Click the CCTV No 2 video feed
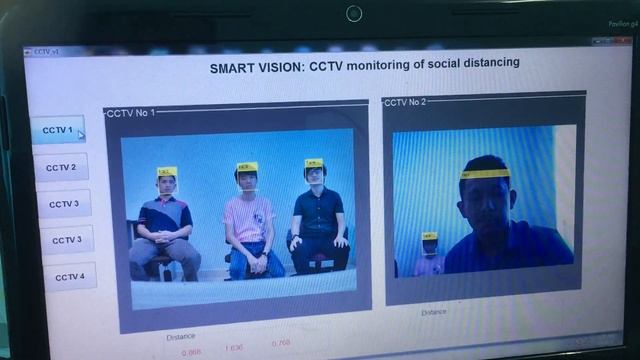The width and height of the screenshot is (640, 360). (x=484, y=201)
